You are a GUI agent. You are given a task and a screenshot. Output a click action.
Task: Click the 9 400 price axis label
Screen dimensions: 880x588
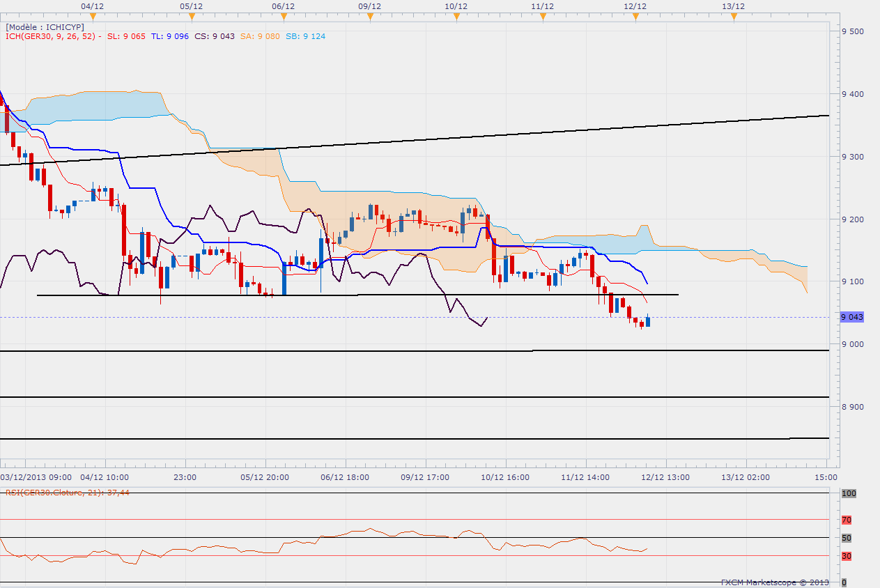click(853, 94)
